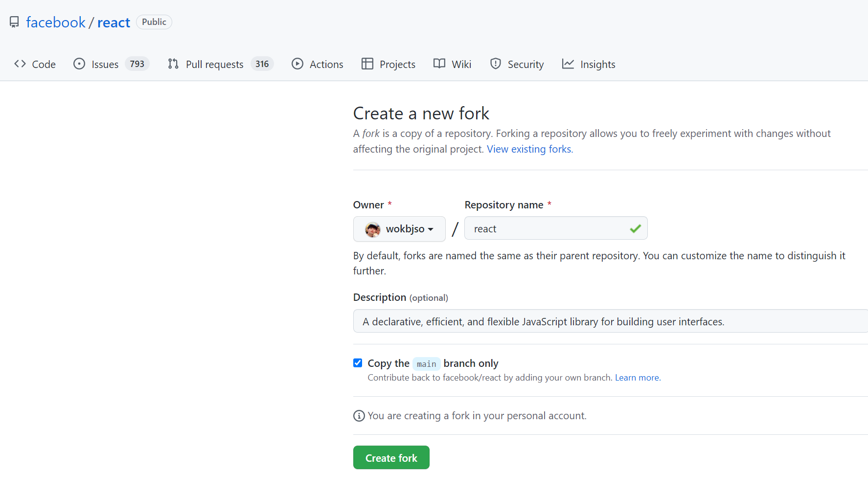Click the 316 pull requests counter
This screenshot has width=868, height=496.
click(x=262, y=64)
